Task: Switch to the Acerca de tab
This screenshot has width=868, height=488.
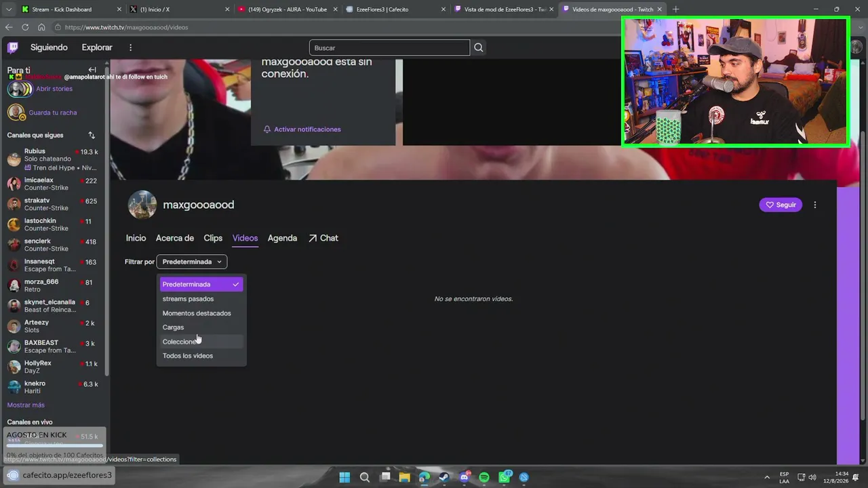Action: click(175, 238)
